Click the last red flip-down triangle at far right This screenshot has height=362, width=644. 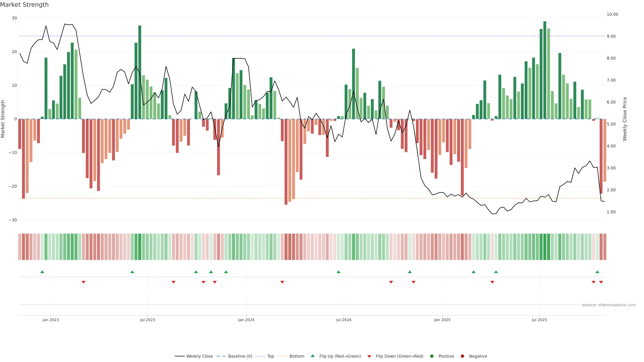pos(601,282)
